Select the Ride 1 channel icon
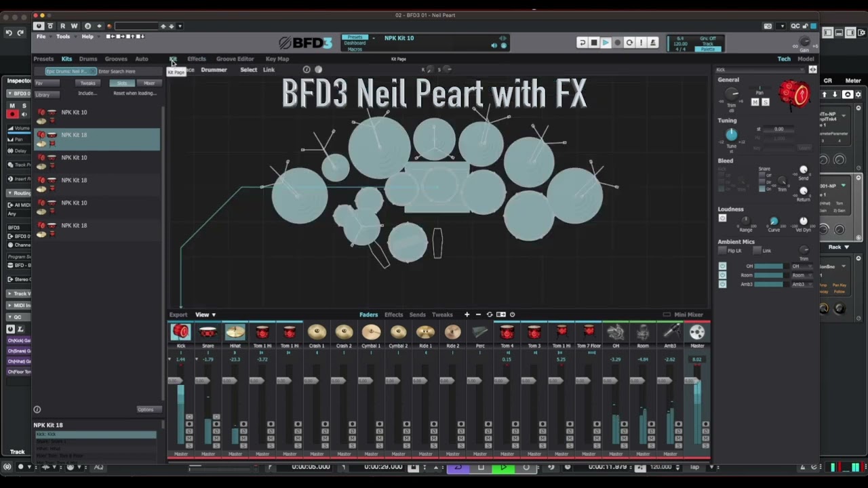868x488 pixels. (x=425, y=332)
